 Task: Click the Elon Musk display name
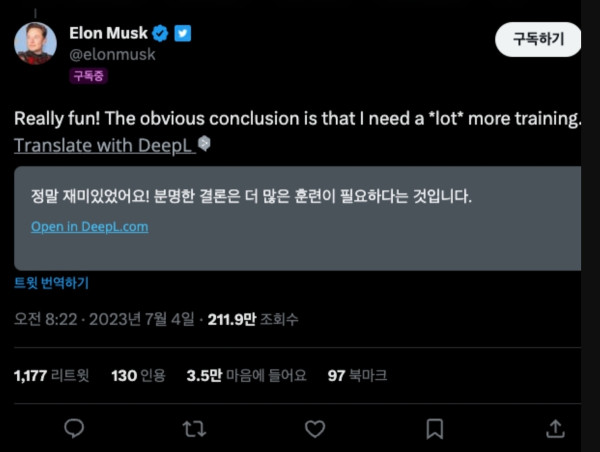(109, 33)
